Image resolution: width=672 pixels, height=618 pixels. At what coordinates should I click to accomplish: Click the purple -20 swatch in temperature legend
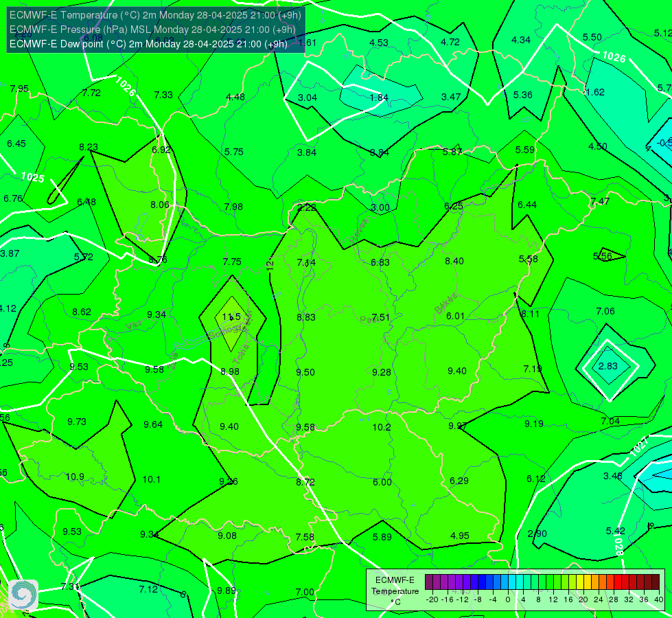428,582
